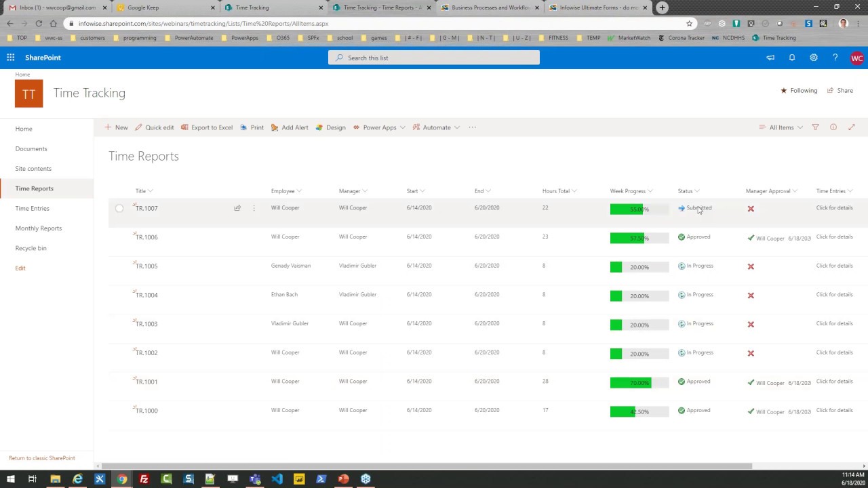Click the TR.1000 42.50% progress bar
Screen dimensions: 868x488
click(x=639, y=411)
